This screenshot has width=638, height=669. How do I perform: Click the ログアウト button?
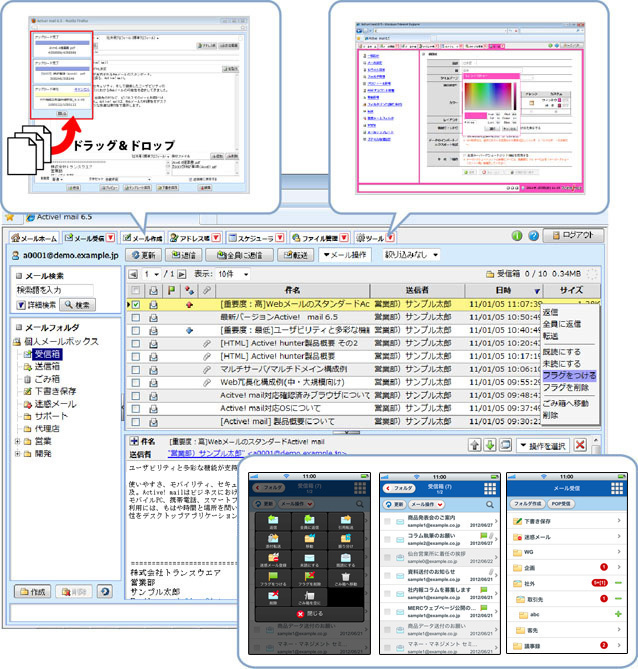[x=573, y=235]
